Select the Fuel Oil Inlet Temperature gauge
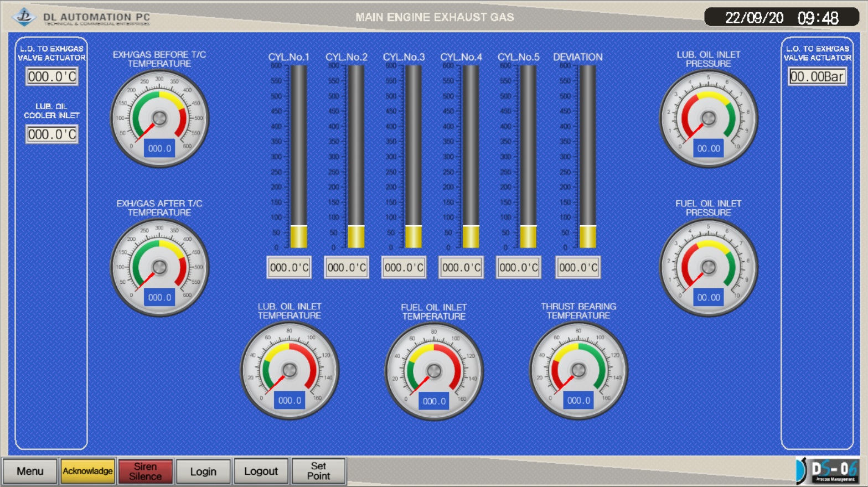This screenshot has height=487, width=868. pyautogui.click(x=433, y=371)
